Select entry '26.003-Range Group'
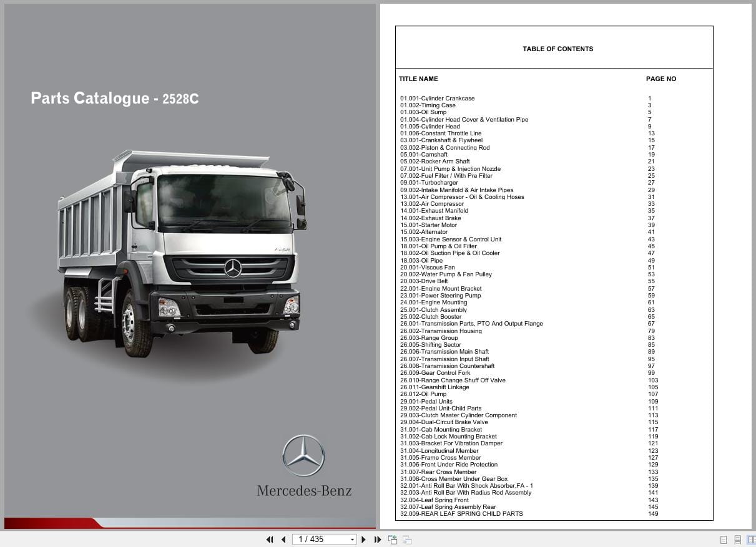 click(430, 338)
